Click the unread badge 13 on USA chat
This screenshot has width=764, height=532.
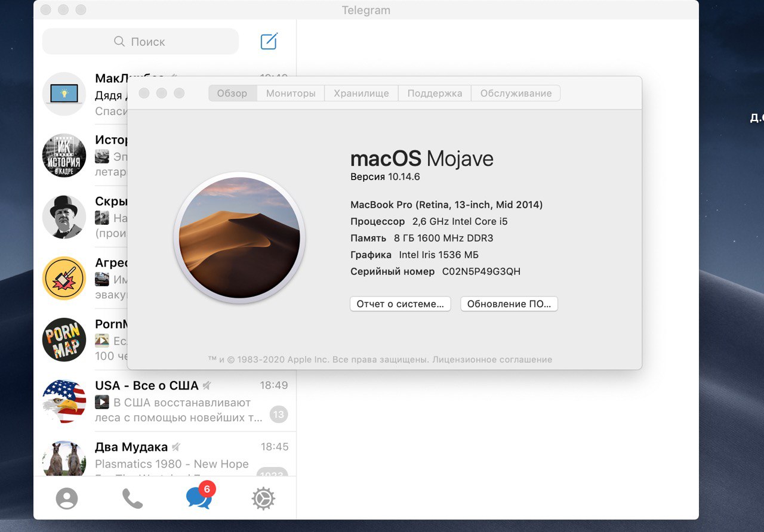tap(279, 414)
